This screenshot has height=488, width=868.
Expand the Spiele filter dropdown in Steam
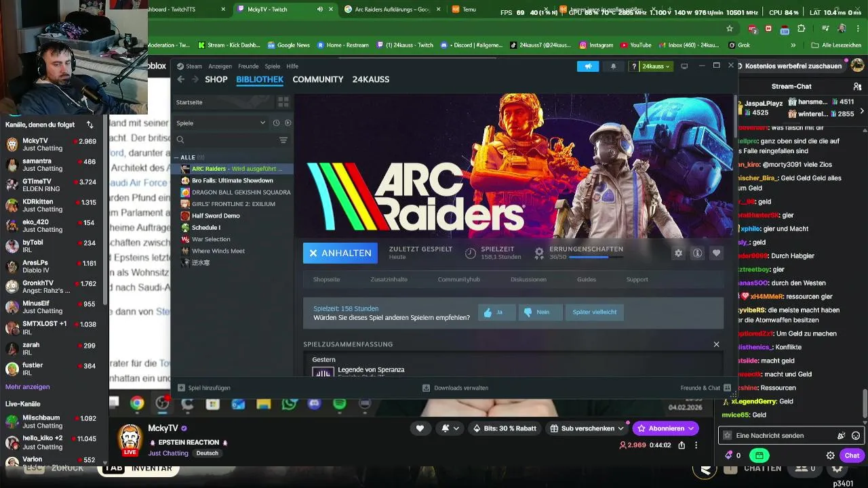pyautogui.click(x=262, y=123)
